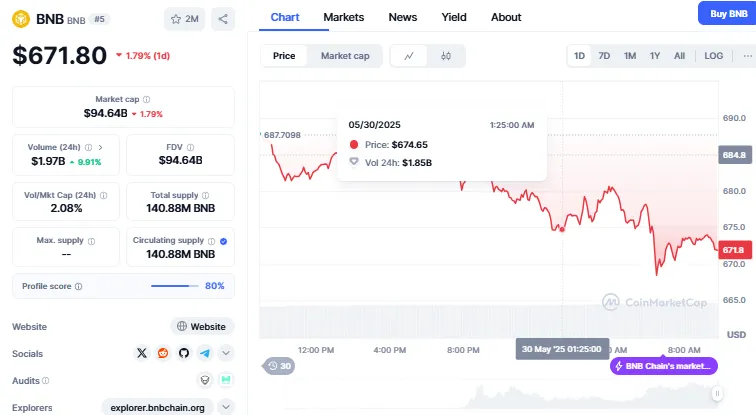
Task: Switch chart range to 7D
Action: (x=604, y=56)
